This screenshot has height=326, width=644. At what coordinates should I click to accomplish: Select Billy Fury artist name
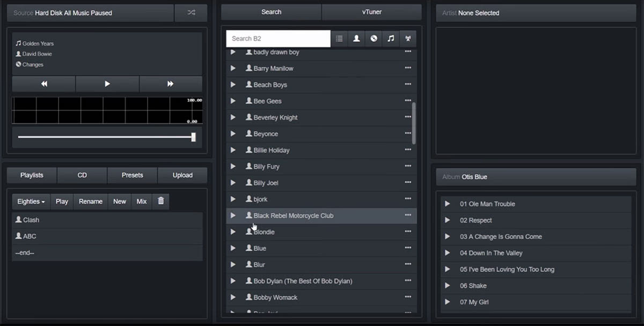(266, 167)
